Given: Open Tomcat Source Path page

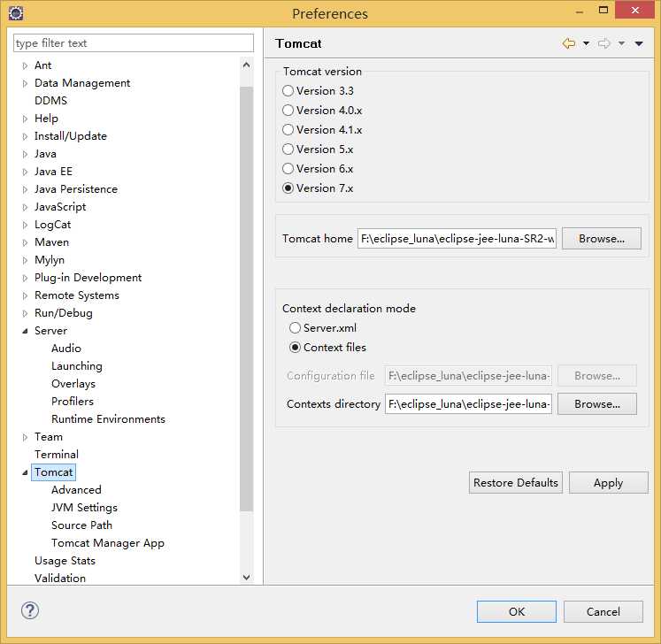Looking at the screenshot, I should click(81, 525).
